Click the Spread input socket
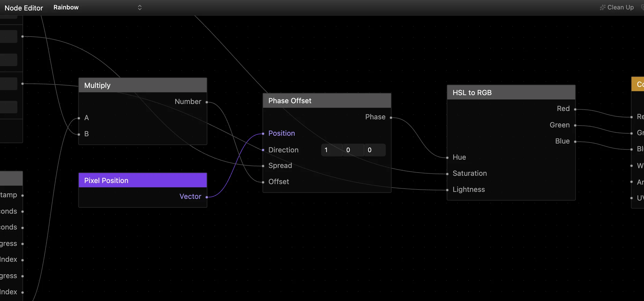Image resolution: width=644 pixels, height=301 pixels. tap(263, 166)
